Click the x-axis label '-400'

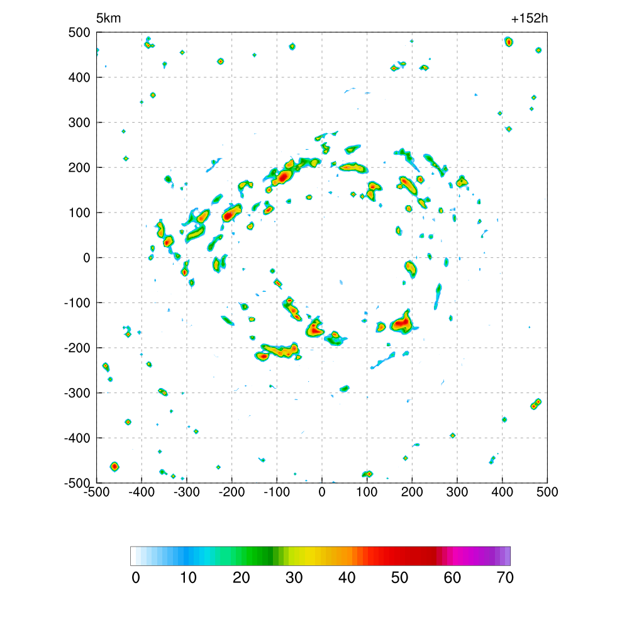point(142,492)
